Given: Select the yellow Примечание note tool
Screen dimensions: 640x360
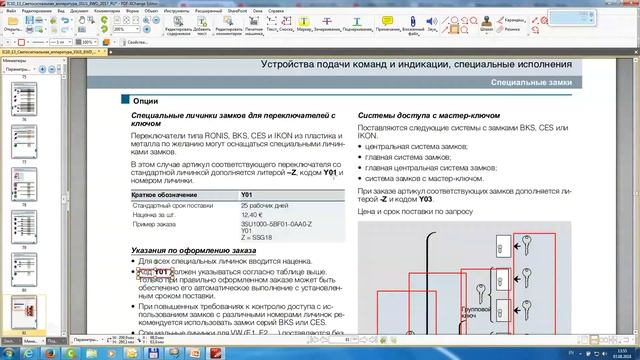Looking at the screenshot, I should coord(387,24).
